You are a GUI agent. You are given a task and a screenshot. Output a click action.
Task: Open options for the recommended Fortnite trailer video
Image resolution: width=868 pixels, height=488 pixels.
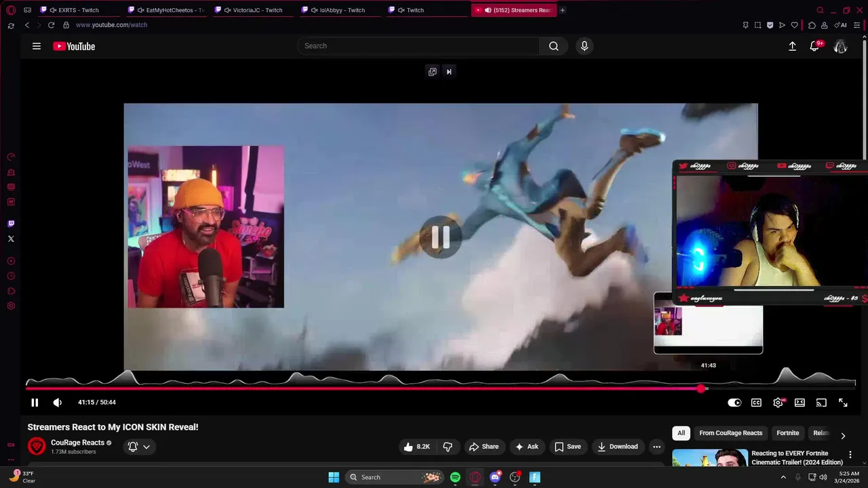tap(850, 455)
